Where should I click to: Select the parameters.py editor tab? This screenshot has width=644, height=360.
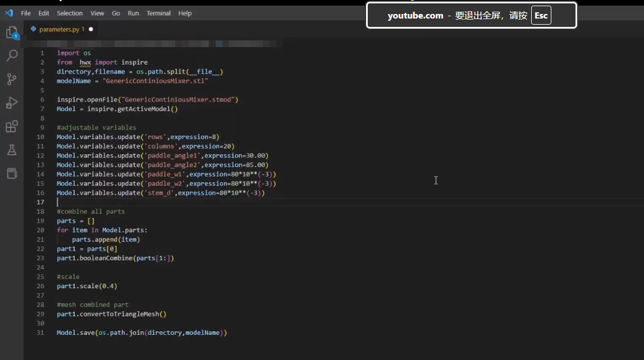click(x=62, y=29)
